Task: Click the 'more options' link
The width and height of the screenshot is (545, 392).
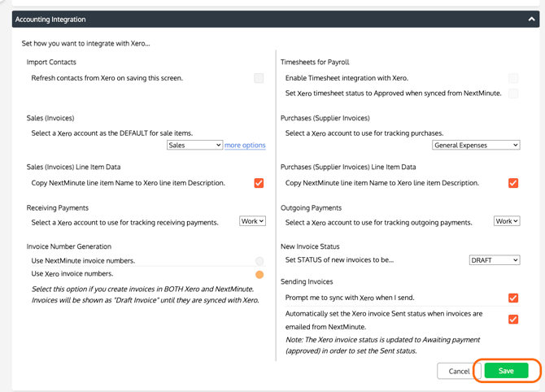Action: coord(245,145)
